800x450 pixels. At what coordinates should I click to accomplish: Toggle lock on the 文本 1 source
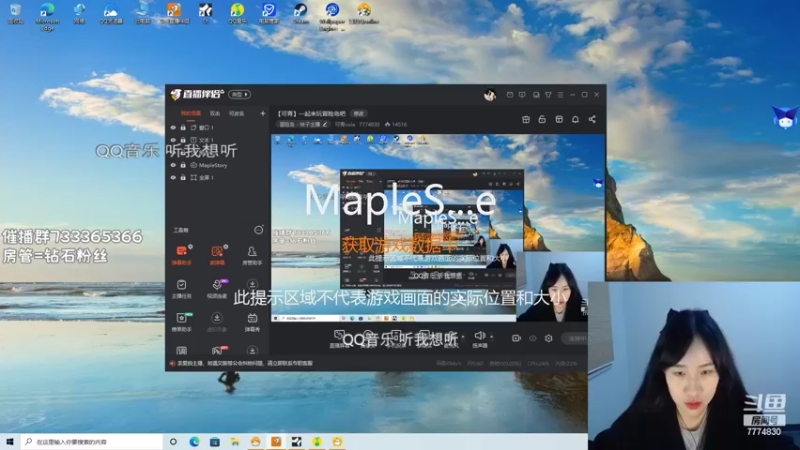point(183,140)
